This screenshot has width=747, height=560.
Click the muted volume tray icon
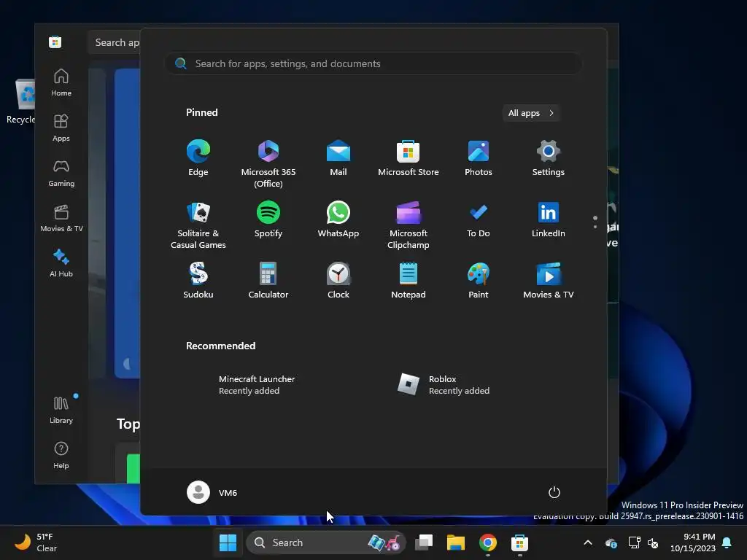[x=653, y=542]
